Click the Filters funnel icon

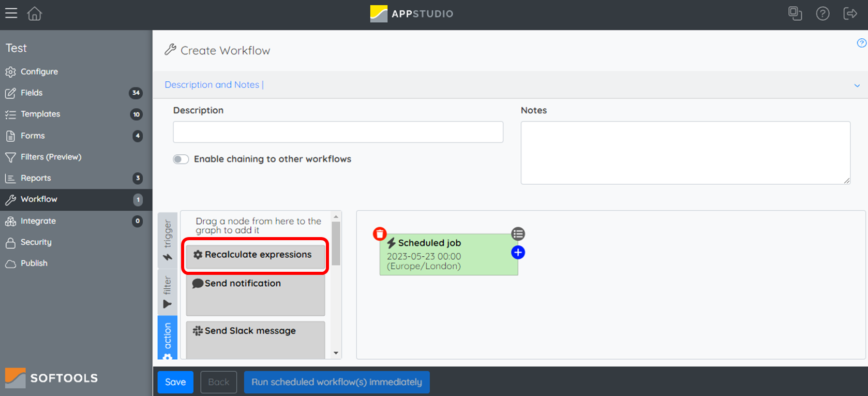[10, 157]
